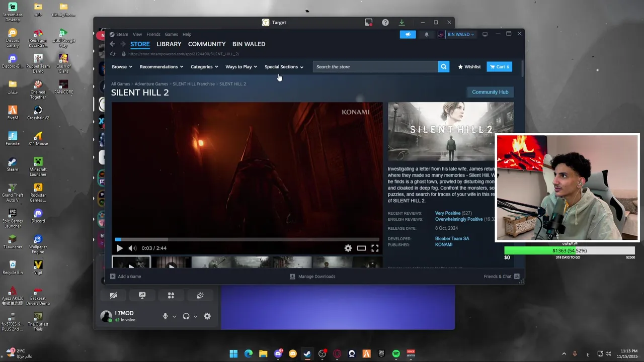644x362 pixels.
Task: Open the Friends menu
Action: 153,35
